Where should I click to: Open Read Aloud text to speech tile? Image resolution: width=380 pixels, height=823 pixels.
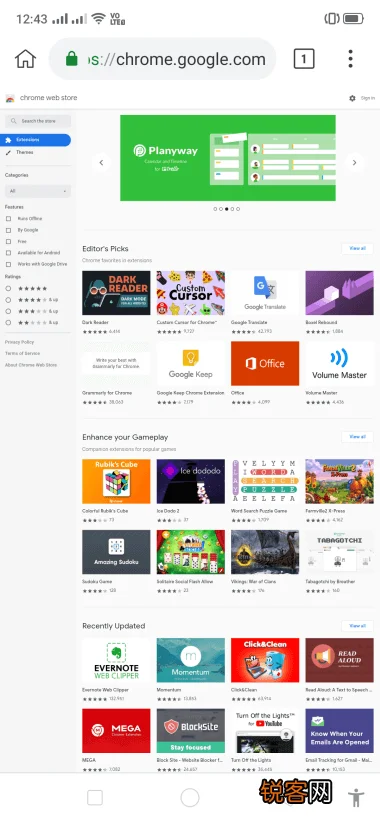(x=340, y=660)
